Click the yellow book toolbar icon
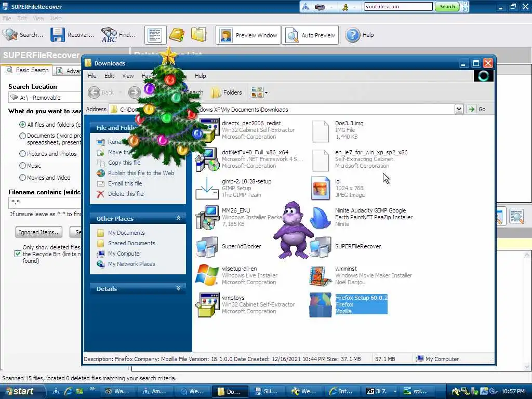 point(177,35)
